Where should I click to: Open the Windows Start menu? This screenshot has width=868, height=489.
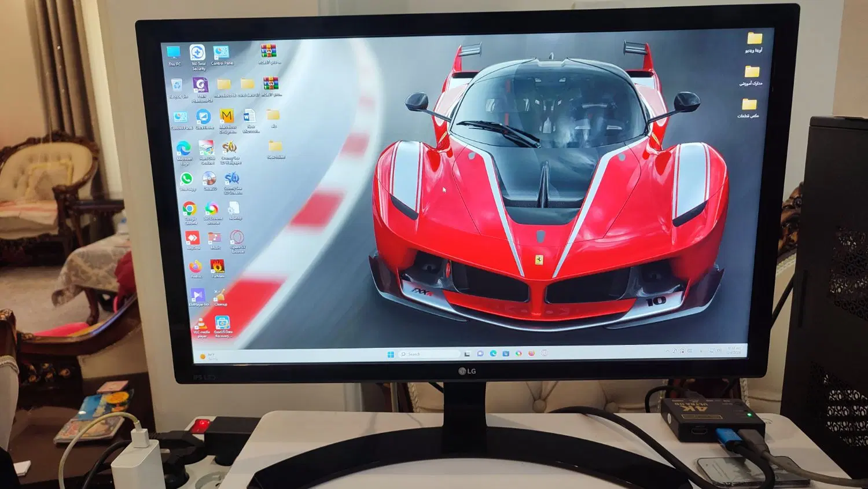391,354
